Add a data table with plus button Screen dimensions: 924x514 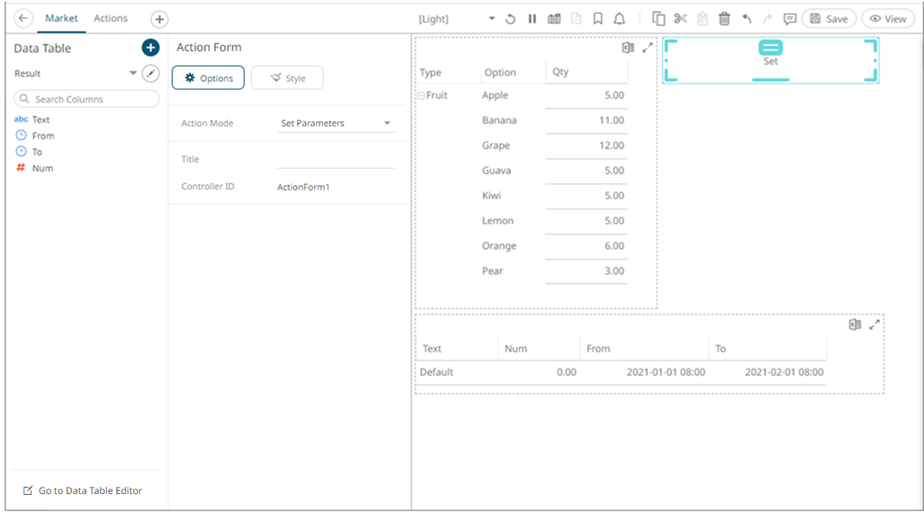point(150,48)
